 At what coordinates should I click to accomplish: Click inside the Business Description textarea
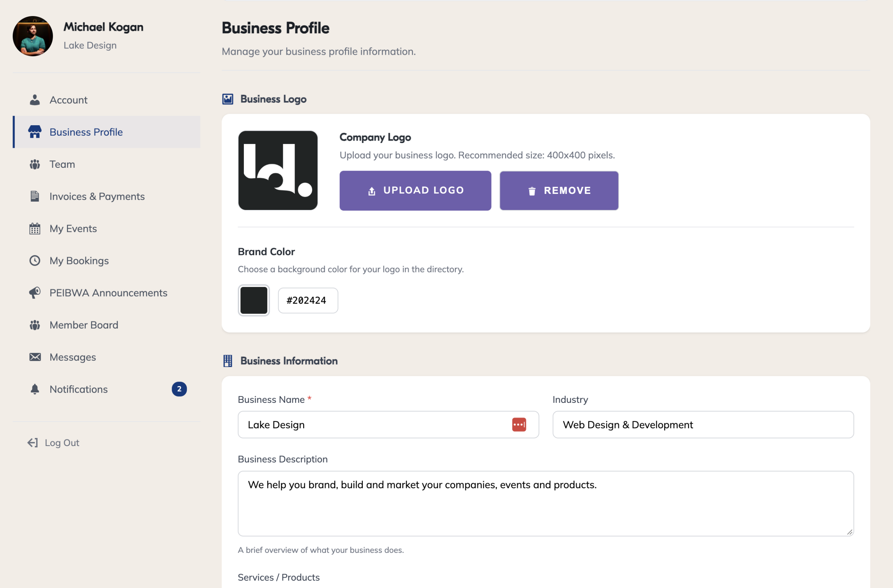(546, 504)
